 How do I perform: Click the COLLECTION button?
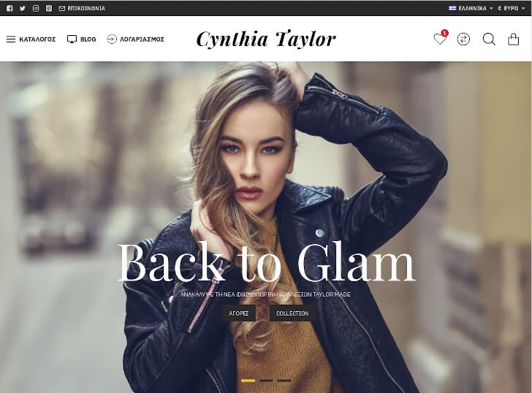[292, 313]
